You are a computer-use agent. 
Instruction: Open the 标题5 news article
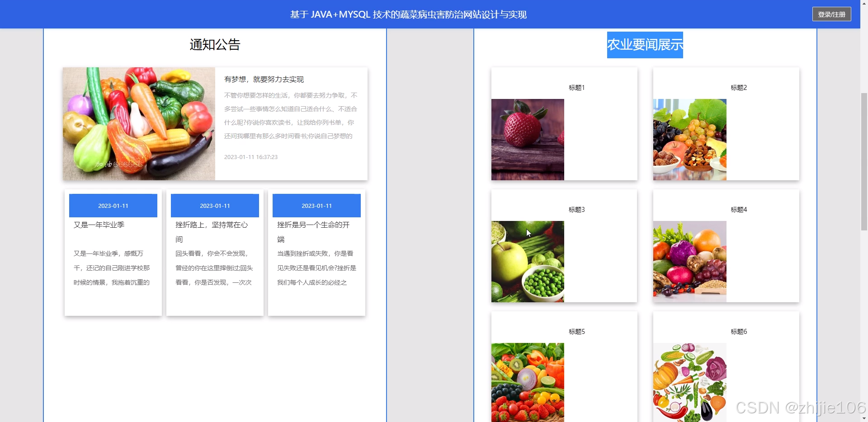pos(576,331)
